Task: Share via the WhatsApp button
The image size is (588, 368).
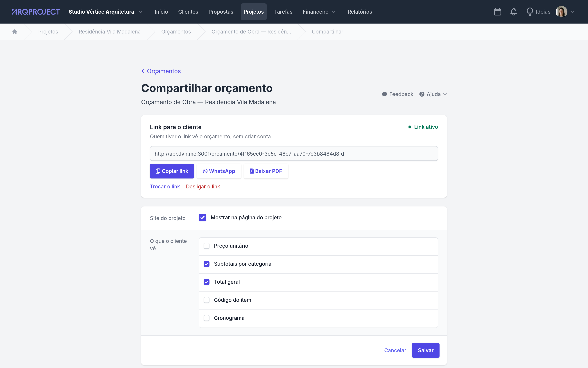Action: pos(219,171)
